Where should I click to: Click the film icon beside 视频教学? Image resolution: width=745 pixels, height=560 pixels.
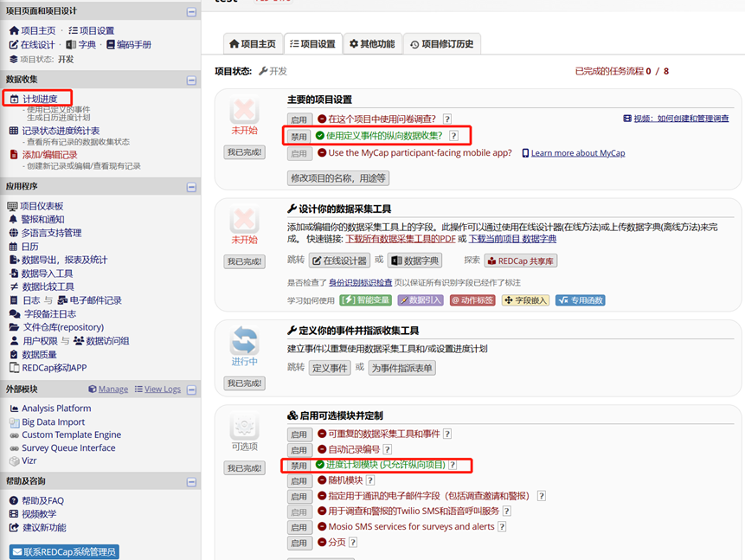click(x=14, y=514)
